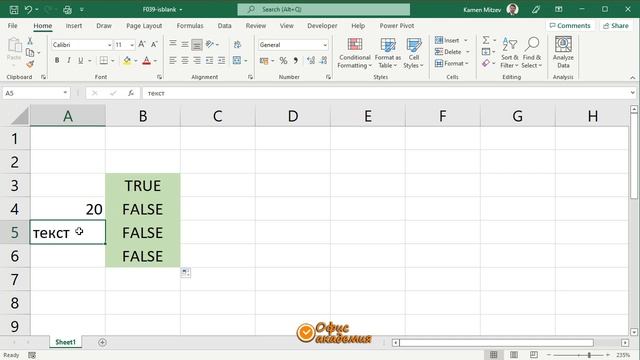Toggle Middle Align vertical alignment

[185, 44]
